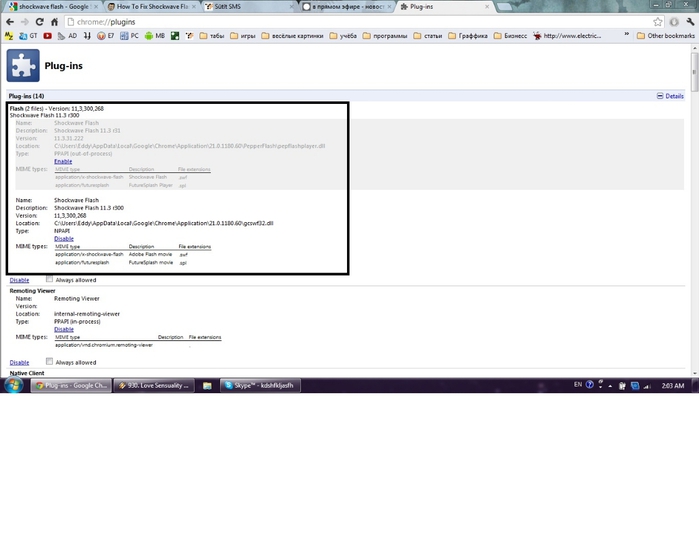Open Plug-ins - Google Chrome taskbar button
The height and width of the screenshot is (560, 699).
[x=71, y=385]
